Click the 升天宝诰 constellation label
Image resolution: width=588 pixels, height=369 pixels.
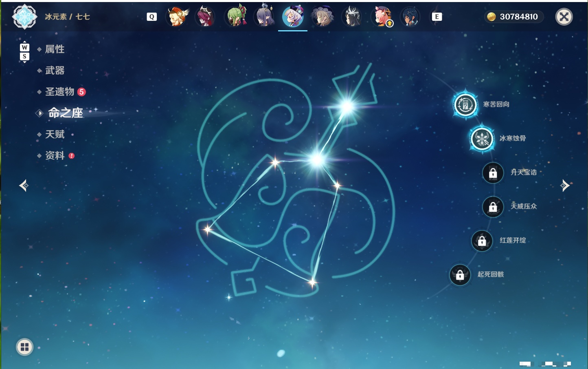(524, 172)
